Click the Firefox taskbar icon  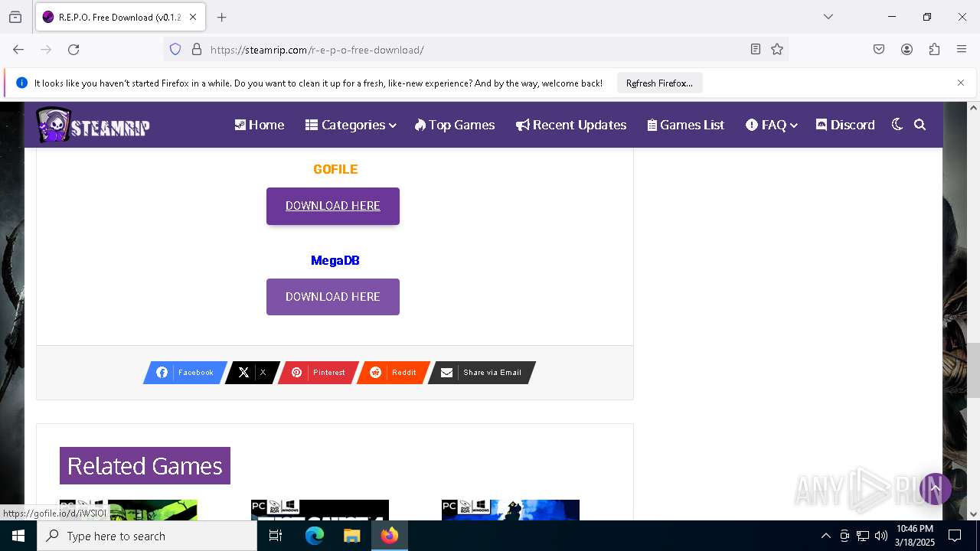390,536
